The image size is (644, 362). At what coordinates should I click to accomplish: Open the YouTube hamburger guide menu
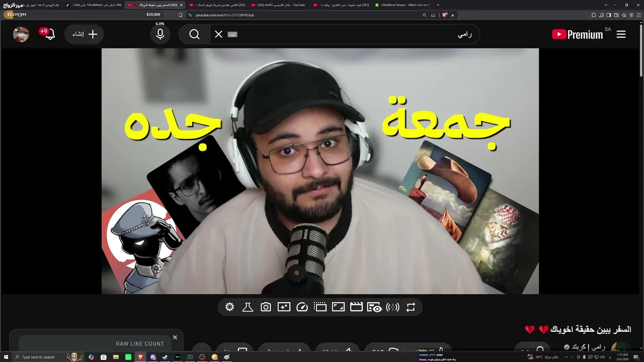click(621, 34)
